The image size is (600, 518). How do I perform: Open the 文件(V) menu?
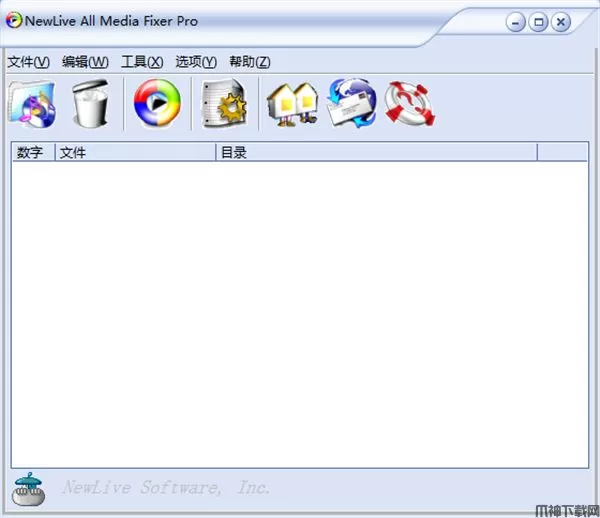pyautogui.click(x=29, y=62)
